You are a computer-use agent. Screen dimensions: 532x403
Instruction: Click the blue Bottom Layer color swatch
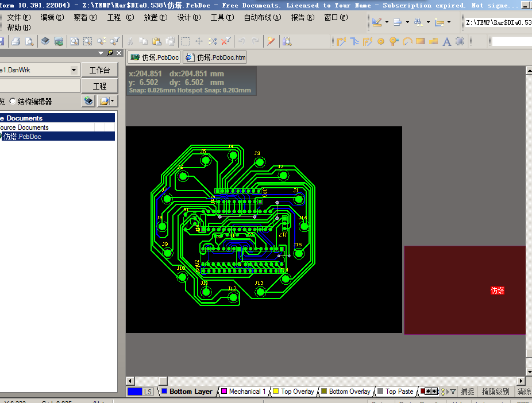click(164, 391)
